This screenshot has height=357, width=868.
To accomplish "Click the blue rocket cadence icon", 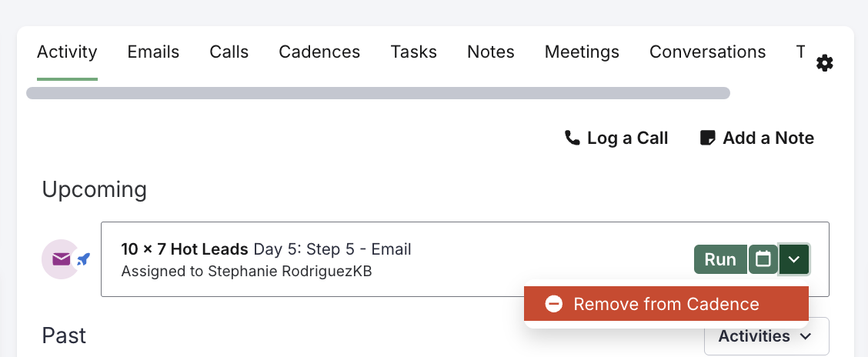I will (84, 259).
